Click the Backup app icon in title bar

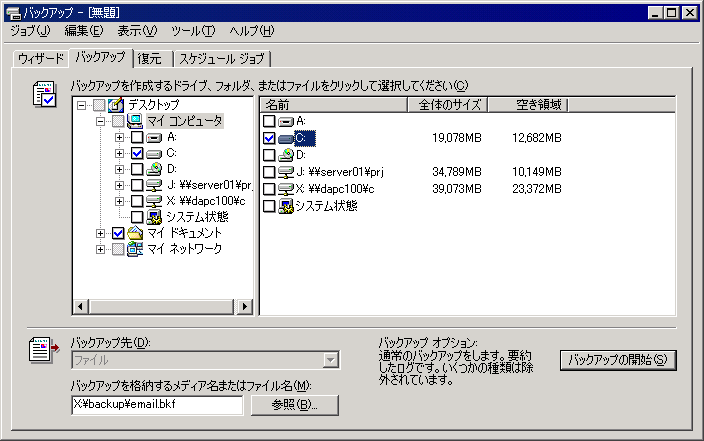coord(13,13)
